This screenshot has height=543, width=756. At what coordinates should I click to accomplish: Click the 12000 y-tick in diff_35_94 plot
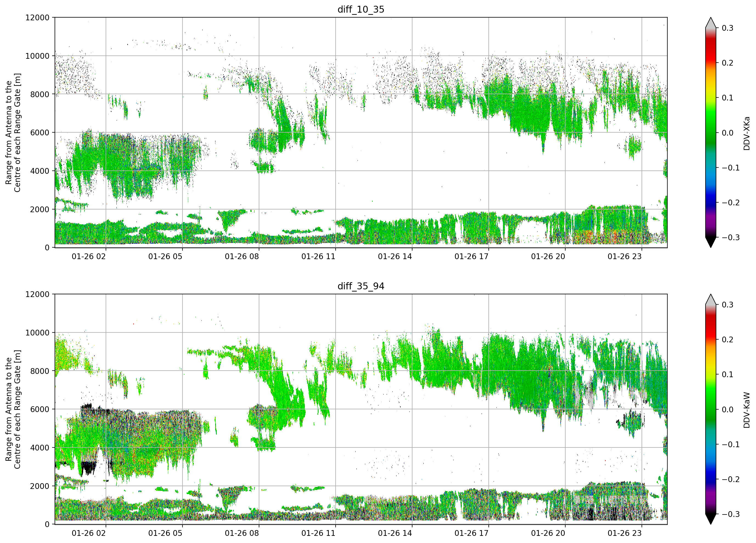(37, 295)
